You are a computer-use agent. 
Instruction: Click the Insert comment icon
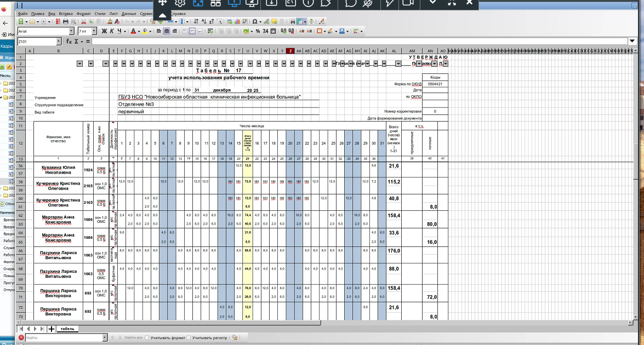click(274, 21)
